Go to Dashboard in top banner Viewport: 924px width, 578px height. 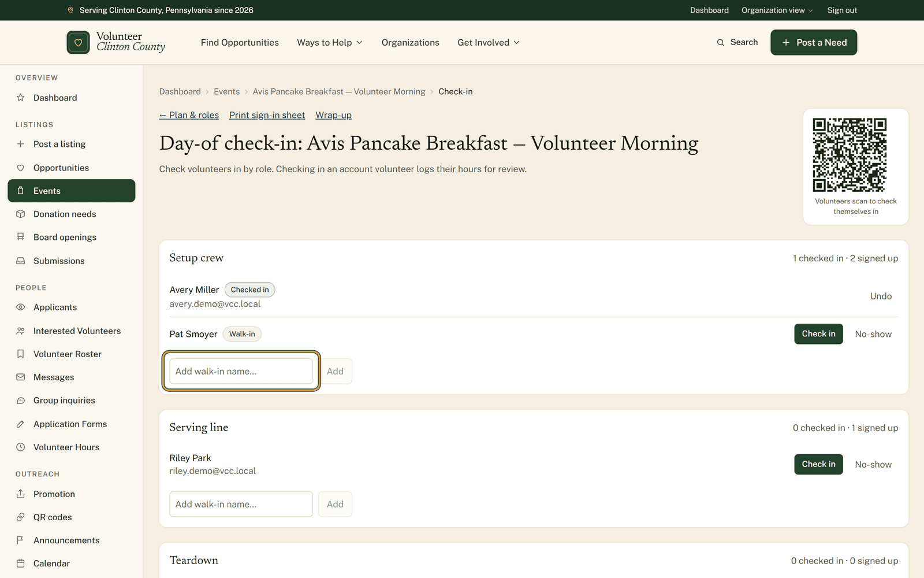tap(709, 10)
